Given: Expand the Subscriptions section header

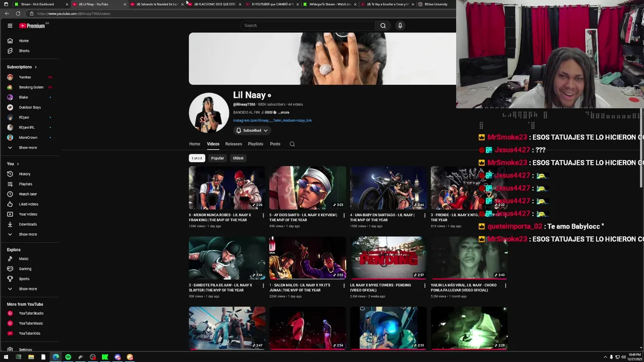Looking at the screenshot, I should point(22,67).
